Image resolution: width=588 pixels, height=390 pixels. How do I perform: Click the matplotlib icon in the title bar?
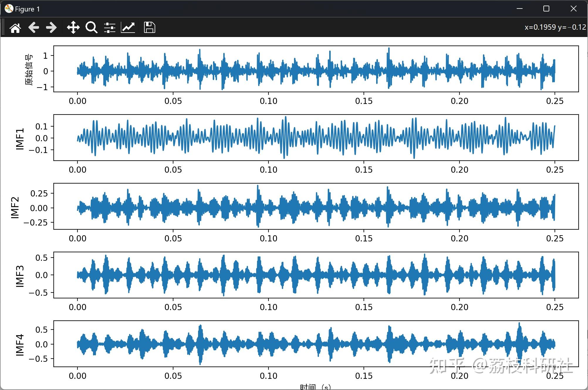[9, 9]
